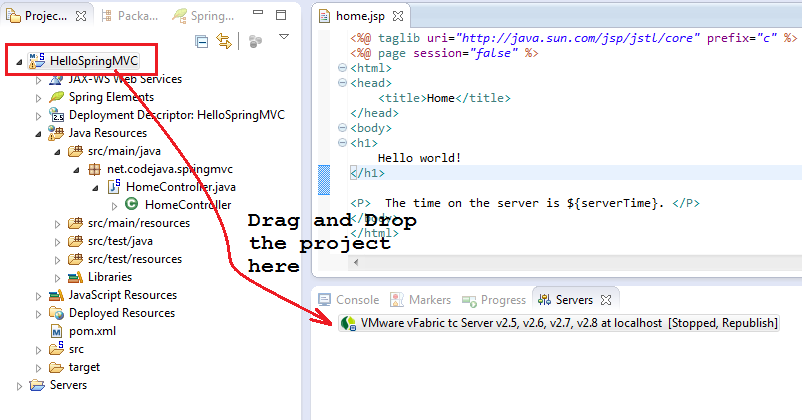Select the pom.xml file
The image size is (802, 420).
click(x=93, y=331)
